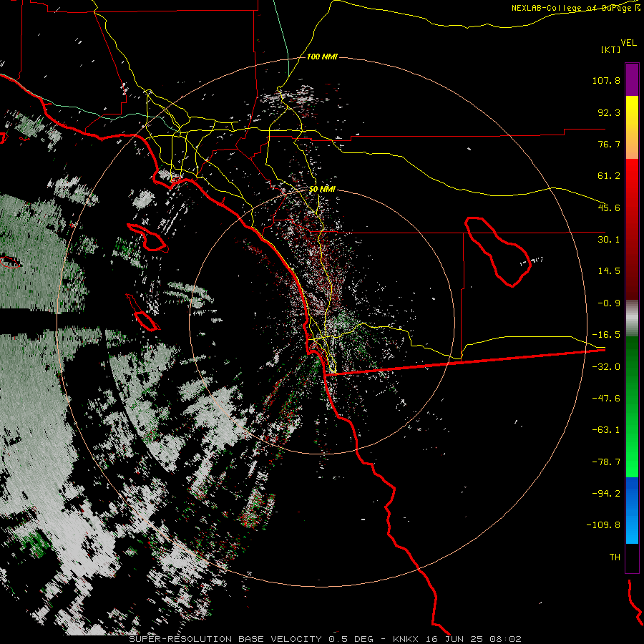
Task: Click the purple segment of velocity color bar
Action: coord(632,80)
